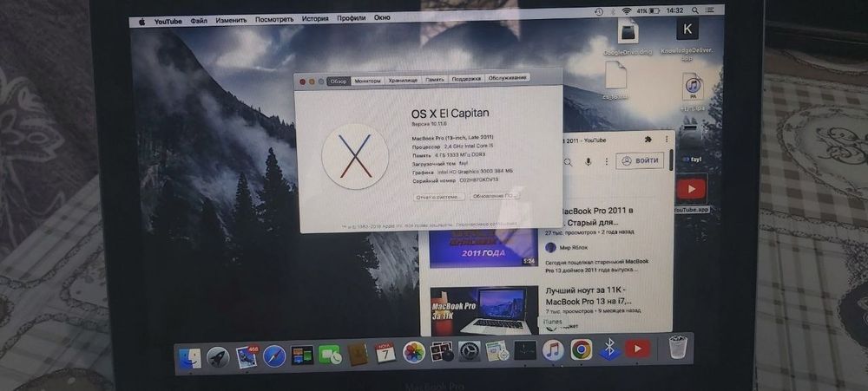The height and width of the screenshot is (391, 868).
Task: Switch to the Мониторы tab
Action: pos(367,81)
